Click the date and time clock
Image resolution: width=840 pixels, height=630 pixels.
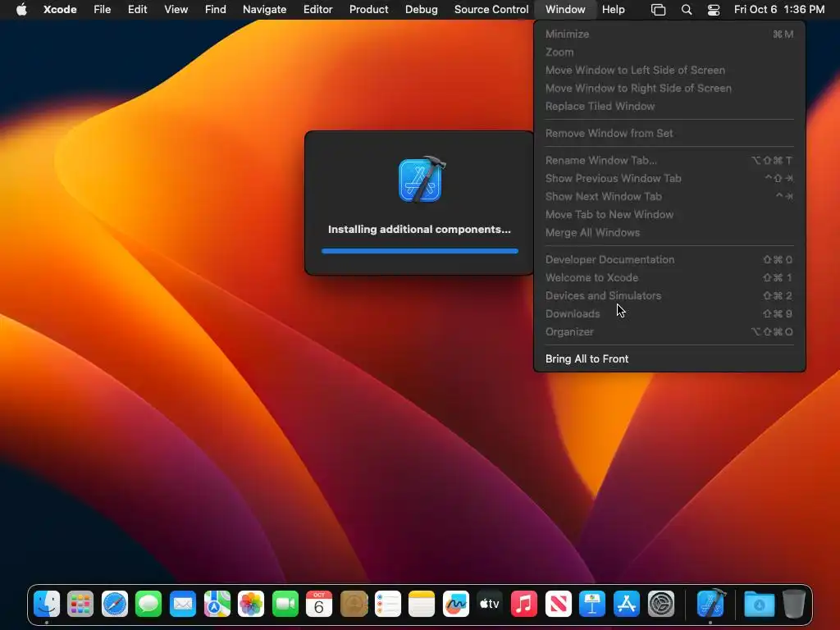click(x=779, y=9)
